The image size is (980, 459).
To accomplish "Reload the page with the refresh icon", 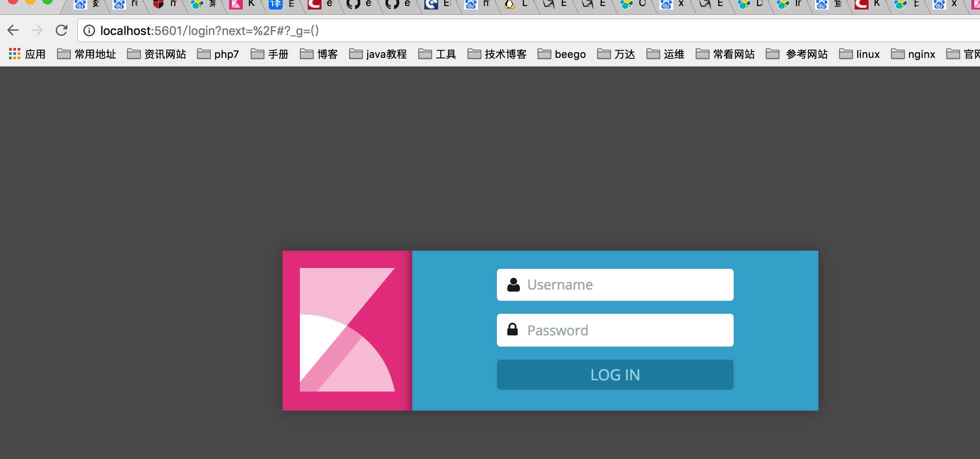I will tap(62, 30).
